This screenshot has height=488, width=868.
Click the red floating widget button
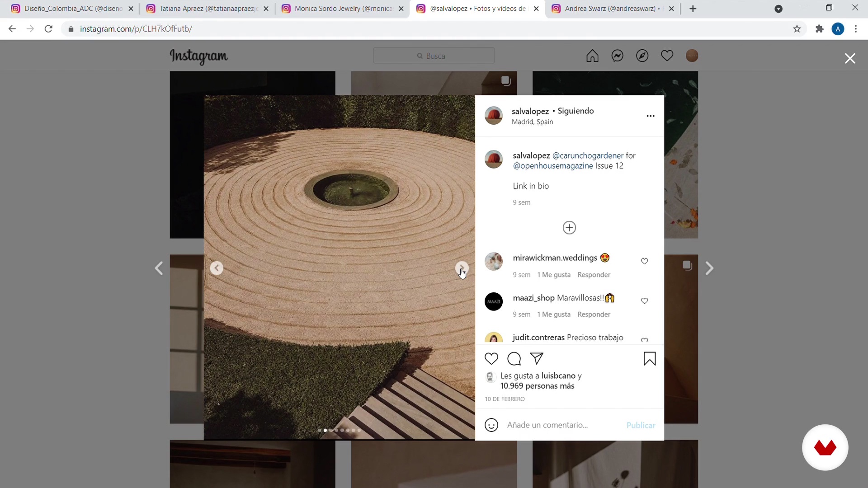click(825, 448)
